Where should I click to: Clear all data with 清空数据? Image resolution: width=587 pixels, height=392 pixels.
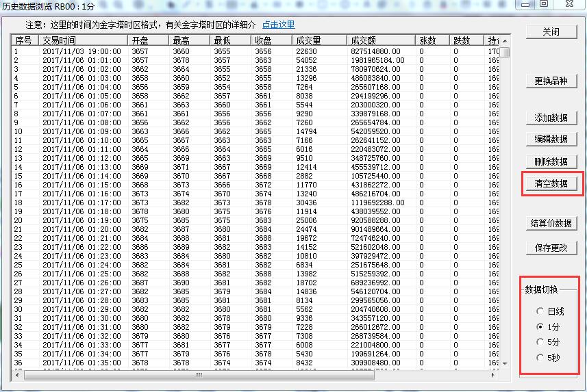pos(551,183)
